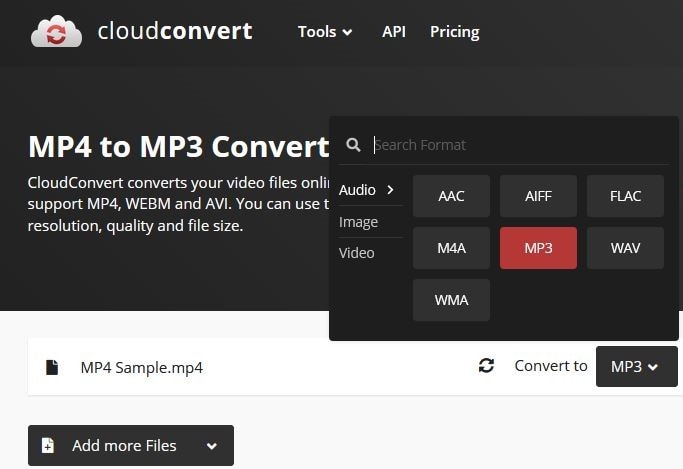Select the AAC format
This screenshot has width=683, height=469.
tap(451, 196)
